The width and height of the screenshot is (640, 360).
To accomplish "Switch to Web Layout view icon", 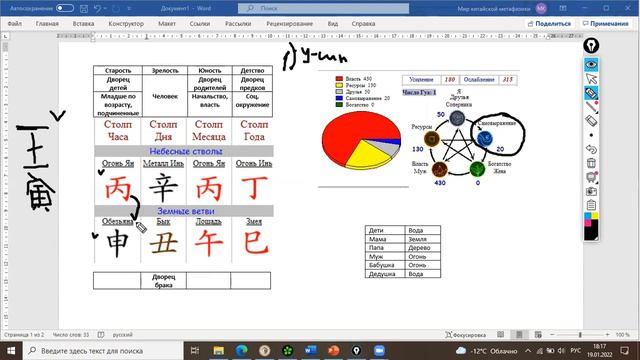I will tap(538, 335).
